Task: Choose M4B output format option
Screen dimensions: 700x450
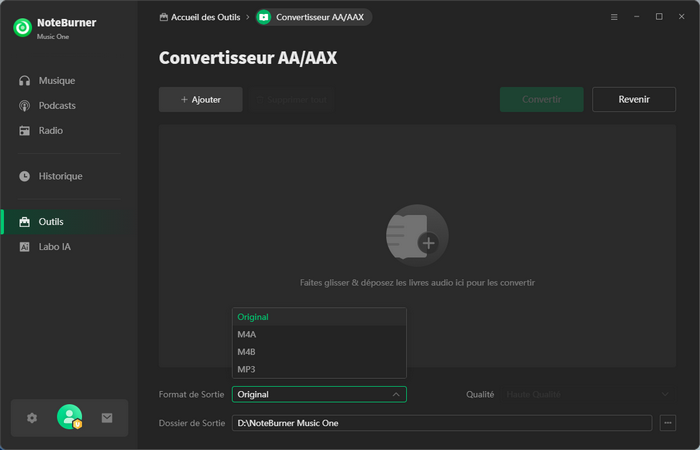Action: 319,352
